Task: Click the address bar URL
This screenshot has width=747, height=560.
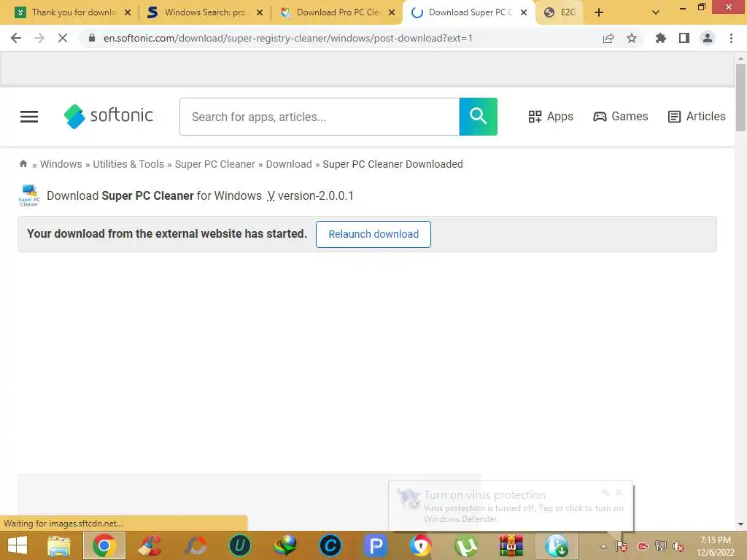Action: click(287, 38)
